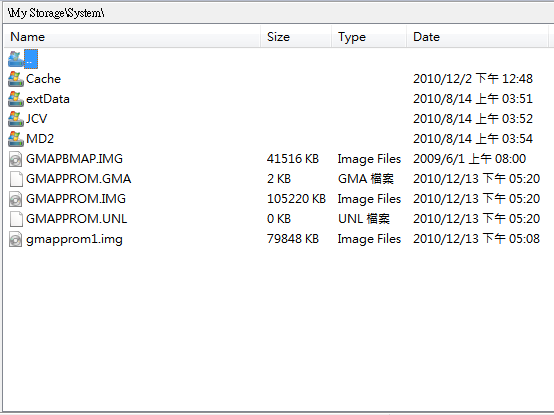Select the extData folder icon
Viewport: 554px width, 415px height.
[16, 99]
